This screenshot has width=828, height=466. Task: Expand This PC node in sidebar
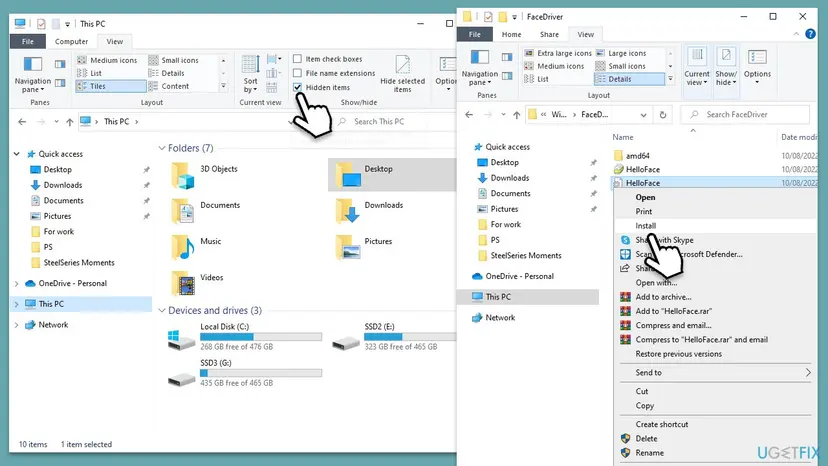17,304
